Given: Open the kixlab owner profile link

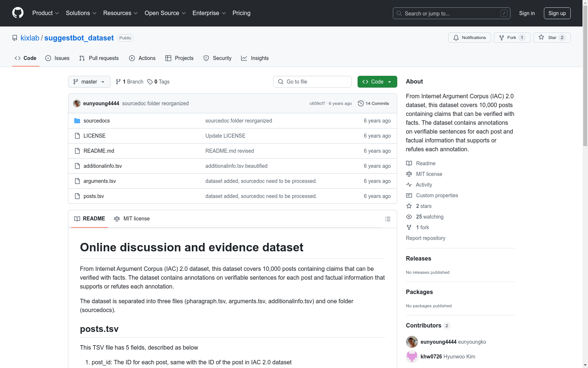Looking at the screenshot, I should [30, 38].
